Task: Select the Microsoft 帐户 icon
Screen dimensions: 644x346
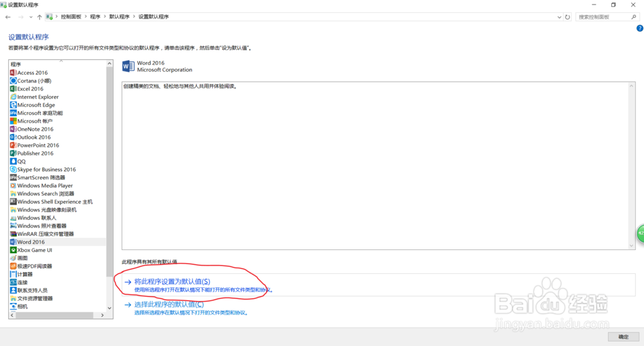Action: coord(13,121)
